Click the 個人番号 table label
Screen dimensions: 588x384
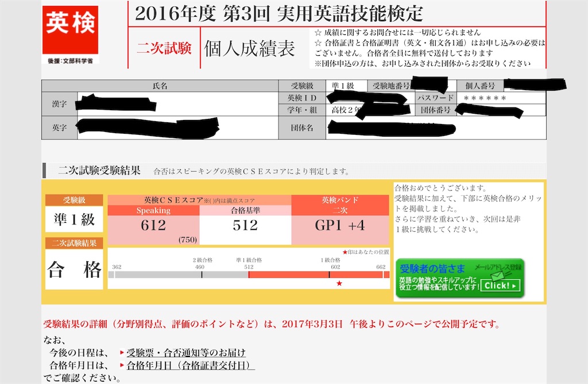pos(480,86)
